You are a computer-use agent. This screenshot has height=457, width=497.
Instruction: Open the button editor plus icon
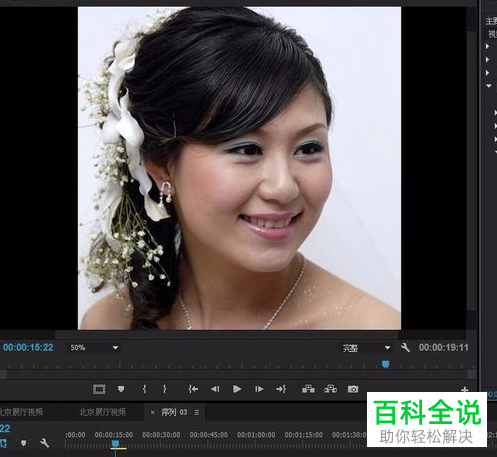(464, 389)
